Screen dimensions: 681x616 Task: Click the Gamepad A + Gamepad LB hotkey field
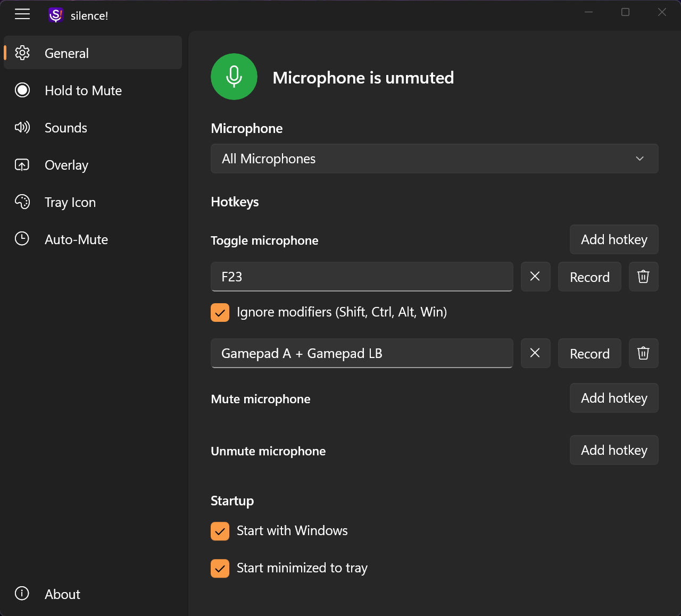(x=362, y=353)
